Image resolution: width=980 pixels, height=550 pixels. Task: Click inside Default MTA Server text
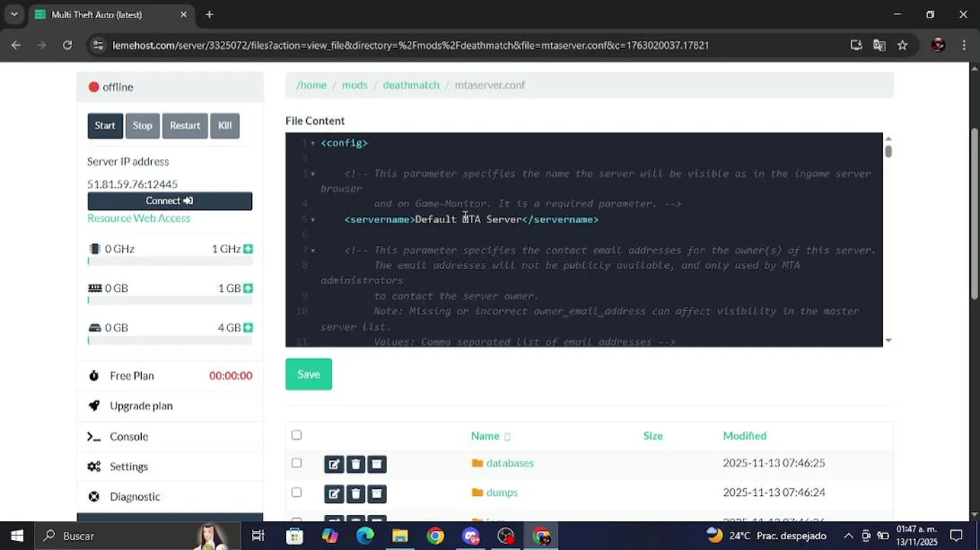point(469,220)
